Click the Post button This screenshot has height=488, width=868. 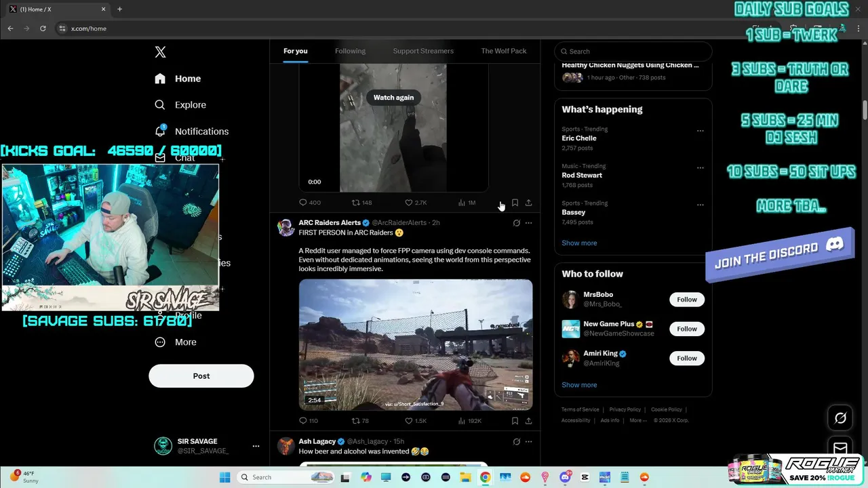(201, 376)
